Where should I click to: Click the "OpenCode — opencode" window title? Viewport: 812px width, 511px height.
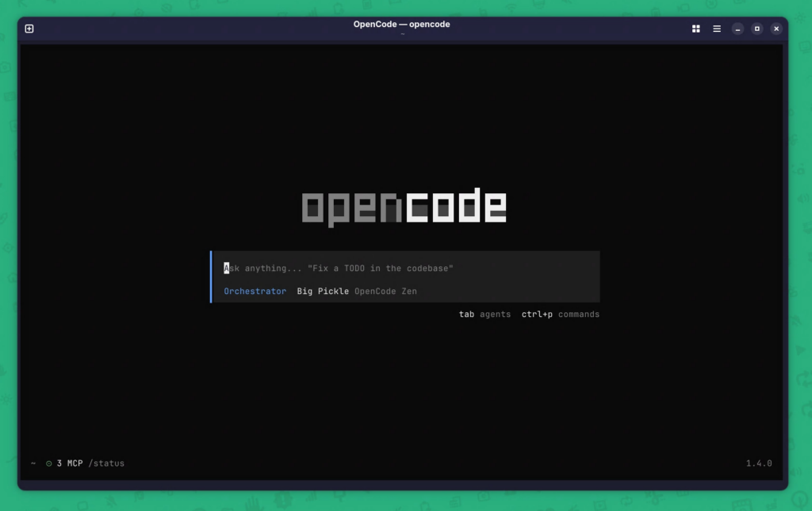tap(401, 25)
